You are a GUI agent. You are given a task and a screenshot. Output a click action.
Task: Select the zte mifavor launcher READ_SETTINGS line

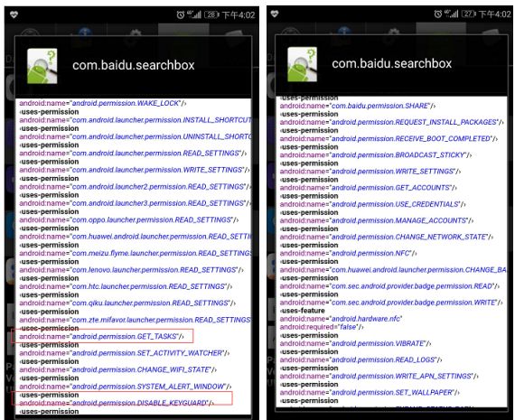tap(136, 320)
